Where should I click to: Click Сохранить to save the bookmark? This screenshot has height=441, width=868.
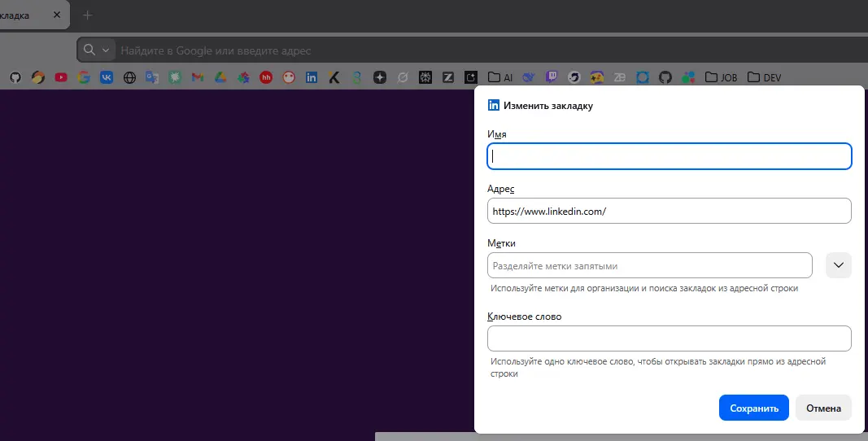(x=754, y=408)
